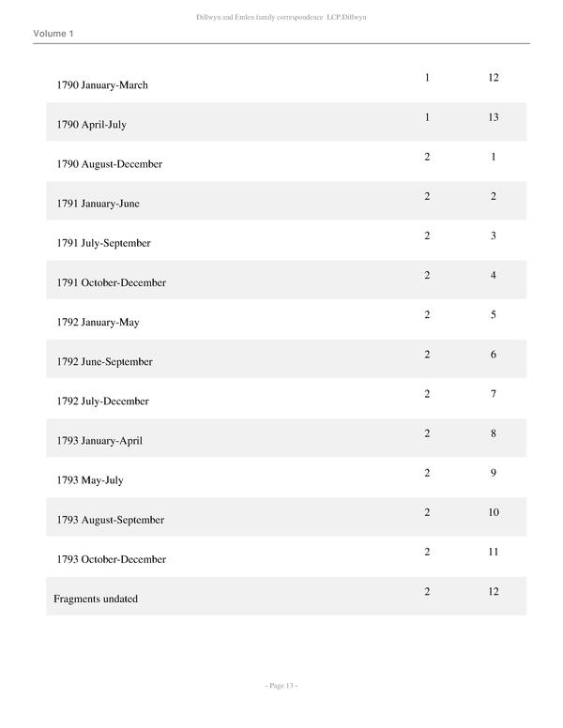Click the "1790 January-March" entry

point(102,85)
